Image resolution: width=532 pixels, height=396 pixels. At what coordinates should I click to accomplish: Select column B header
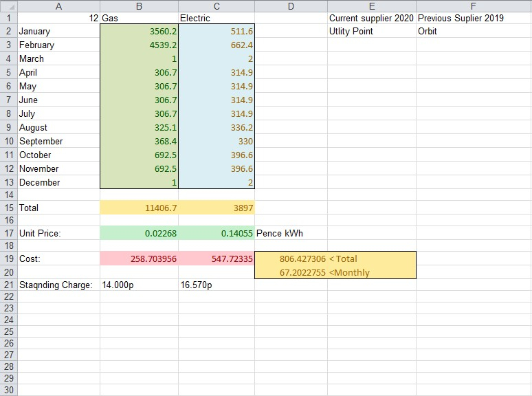pos(139,6)
